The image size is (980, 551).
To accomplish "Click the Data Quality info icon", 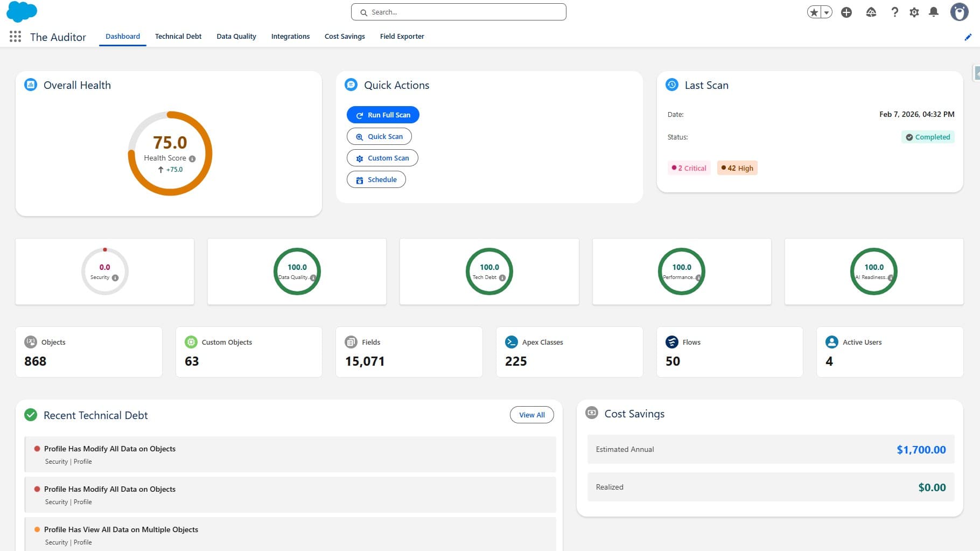I will pyautogui.click(x=313, y=278).
